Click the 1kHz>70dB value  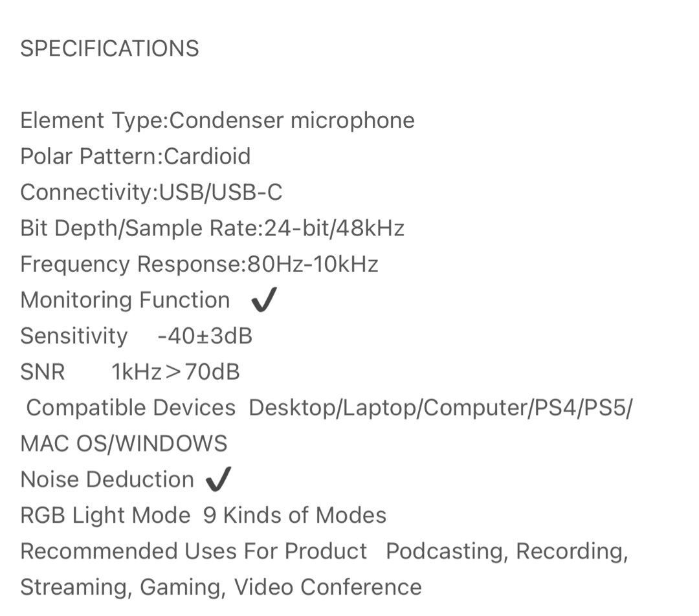click(175, 372)
